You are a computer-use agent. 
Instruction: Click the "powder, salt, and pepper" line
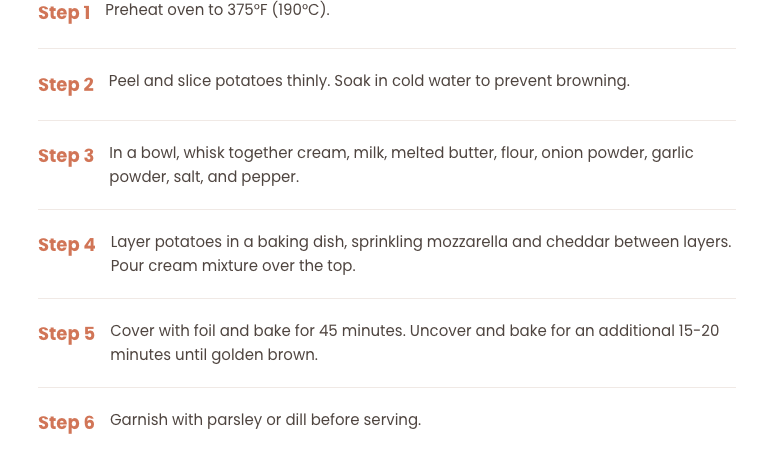(204, 177)
